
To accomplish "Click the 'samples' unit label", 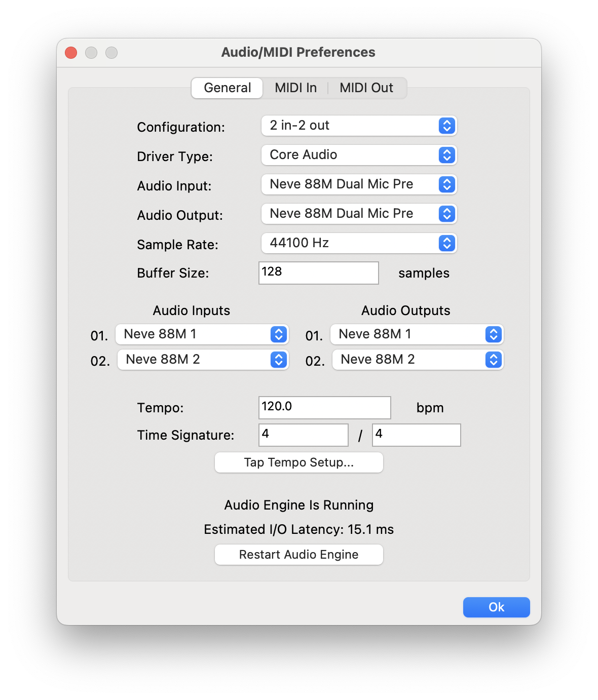I will click(424, 274).
